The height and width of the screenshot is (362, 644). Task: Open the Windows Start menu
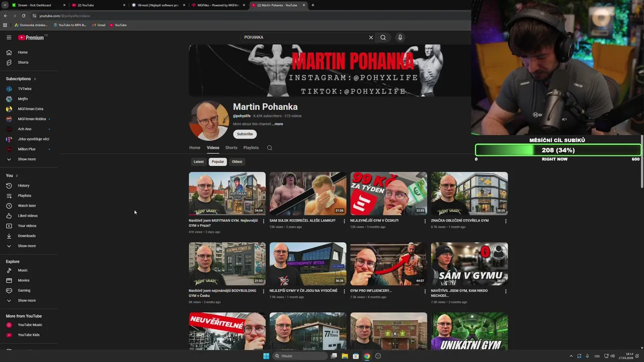266,356
